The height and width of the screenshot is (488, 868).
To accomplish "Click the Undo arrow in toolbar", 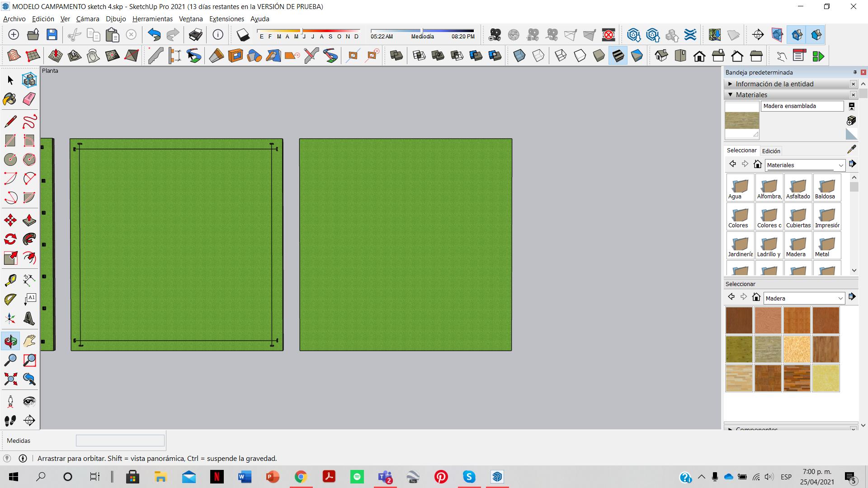I will [x=154, y=35].
